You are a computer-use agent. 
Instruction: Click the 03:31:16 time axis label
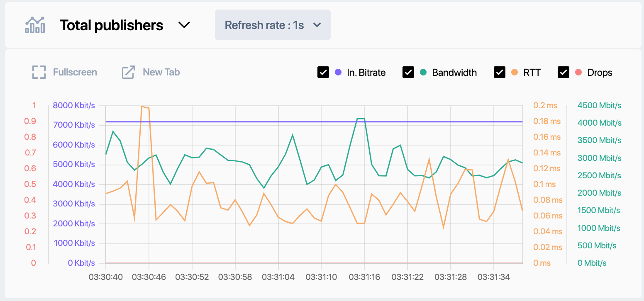click(x=364, y=277)
